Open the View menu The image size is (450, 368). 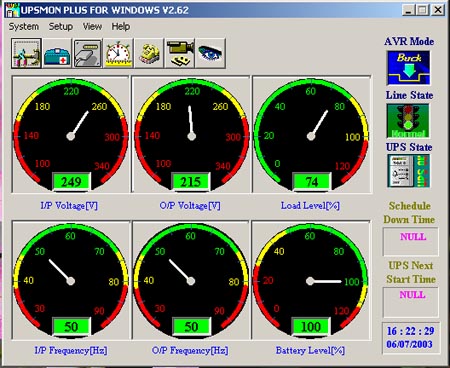click(92, 26)
